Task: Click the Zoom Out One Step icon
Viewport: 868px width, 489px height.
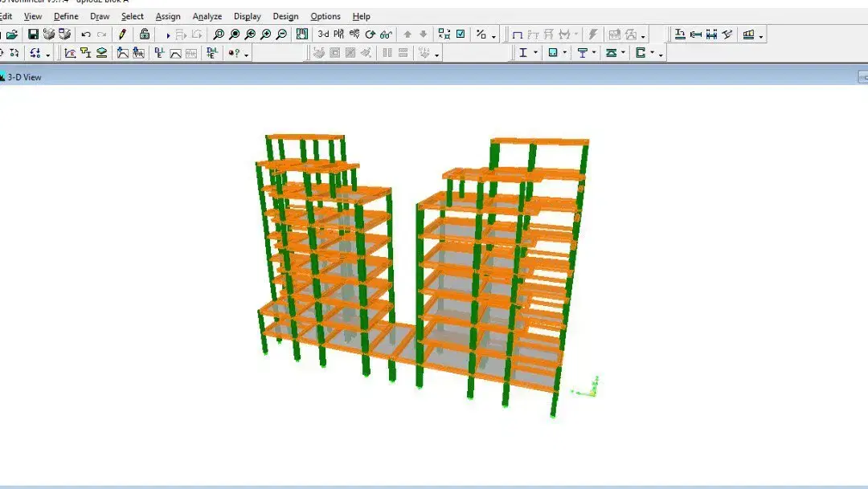Action: coord(282,35)
